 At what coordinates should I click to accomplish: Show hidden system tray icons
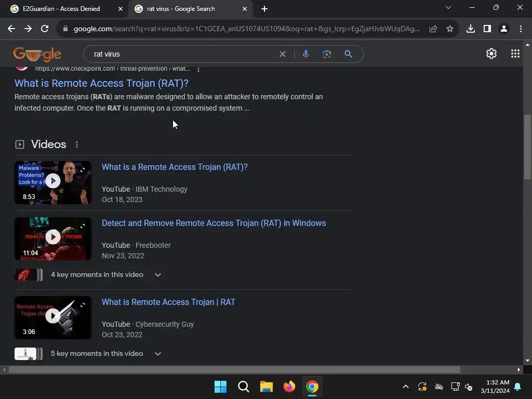[x=406, y=387]
